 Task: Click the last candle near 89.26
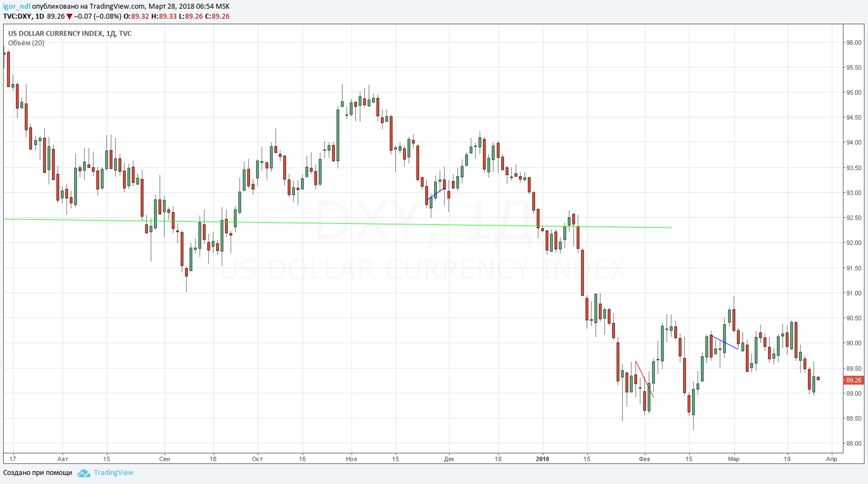click(x=818, y=379)
